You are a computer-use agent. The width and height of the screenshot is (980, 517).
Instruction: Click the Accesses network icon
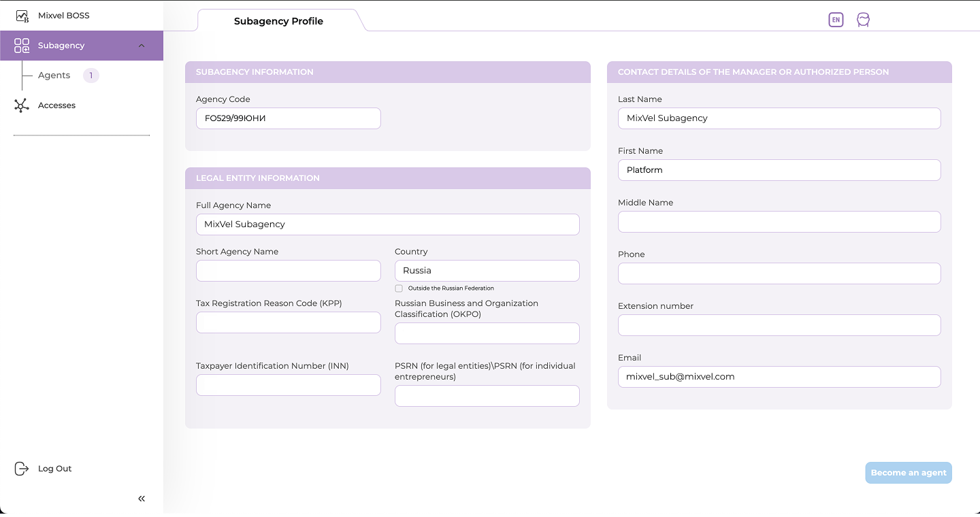click(x=22, y=105)
